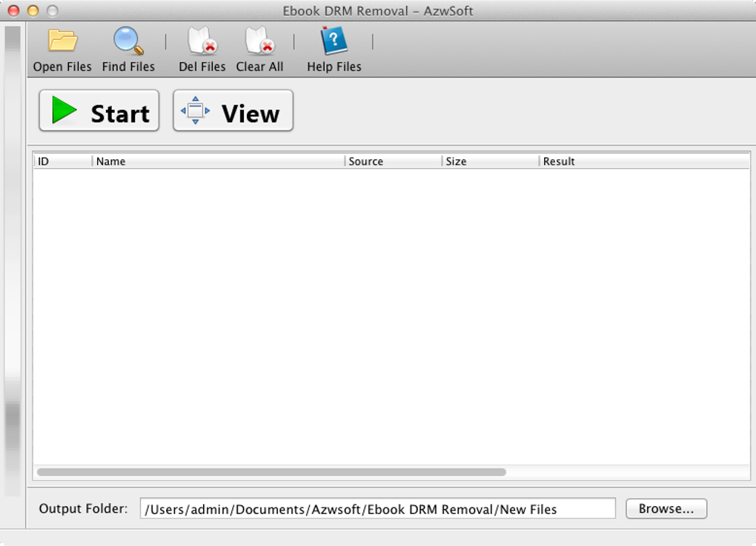This screenshot has height=546, width=756.
Task: Click the horizontal scrollbar under file list
Action: coord(271,472)
